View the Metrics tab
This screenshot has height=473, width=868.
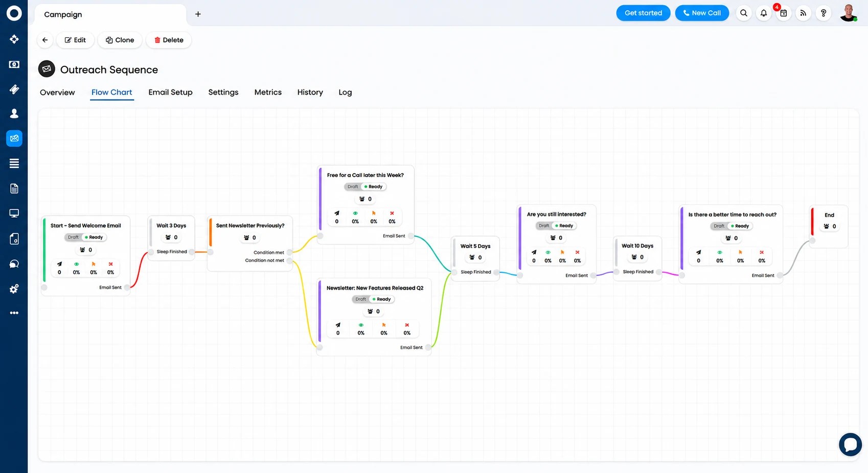[268, 92]
